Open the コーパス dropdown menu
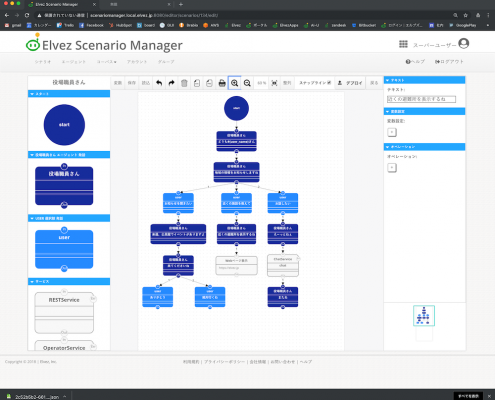 tap(106, 62)
